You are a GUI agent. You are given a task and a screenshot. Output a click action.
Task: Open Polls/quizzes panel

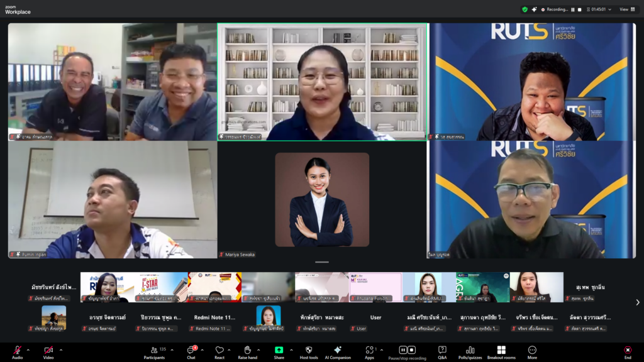pos(470,351)
